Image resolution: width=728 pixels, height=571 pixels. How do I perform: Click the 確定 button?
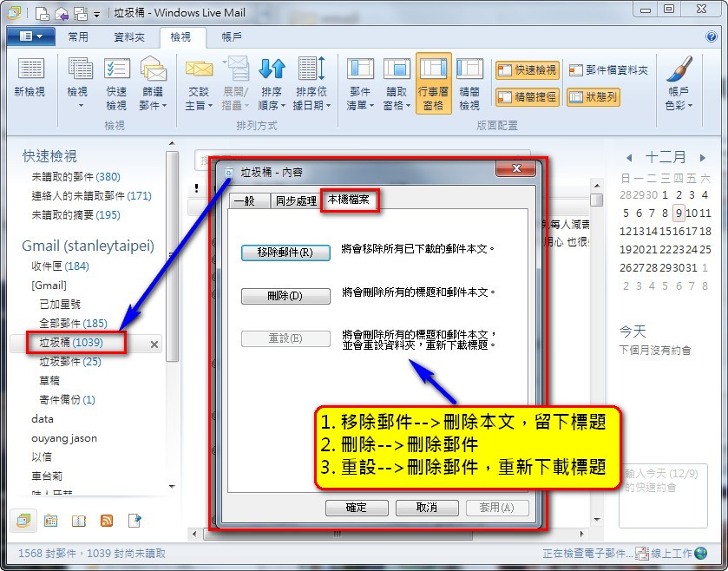[x=357, y=508]
